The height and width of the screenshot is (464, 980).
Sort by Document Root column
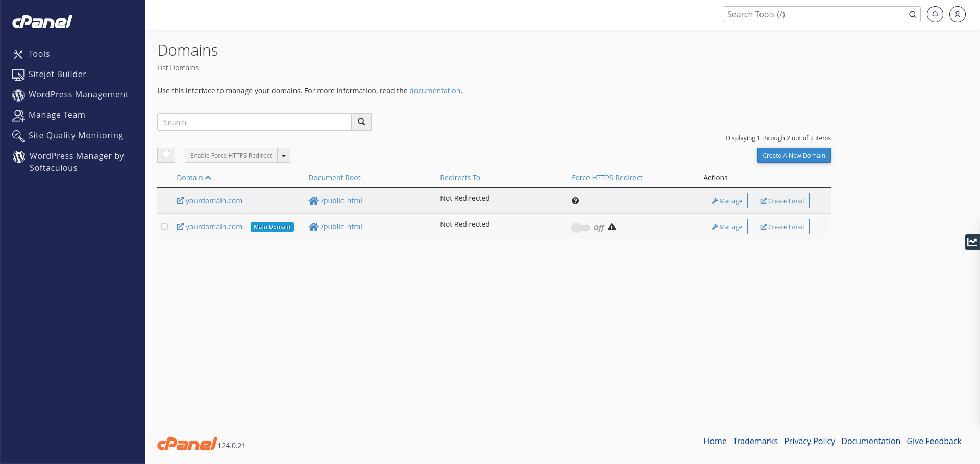pos(334,178)
